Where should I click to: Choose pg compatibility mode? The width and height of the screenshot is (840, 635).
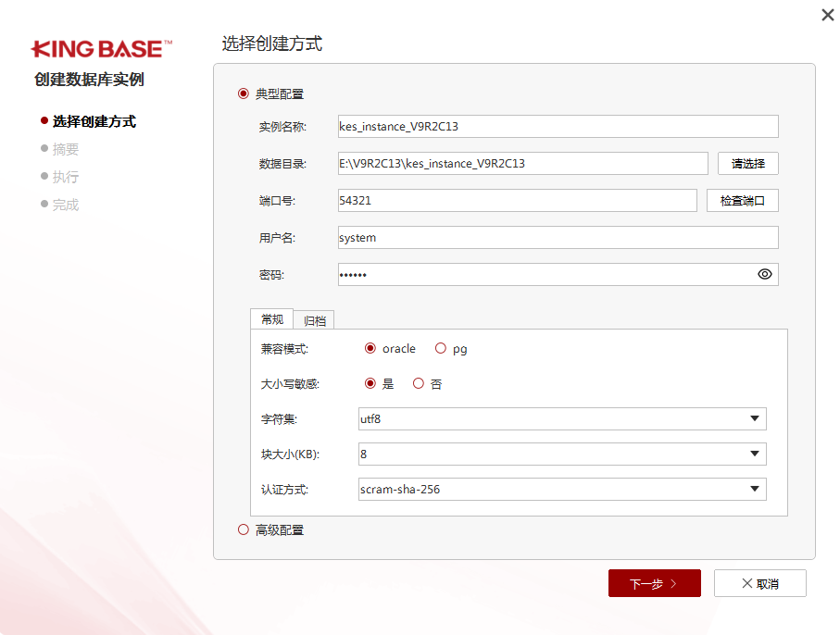pos(441,349)
